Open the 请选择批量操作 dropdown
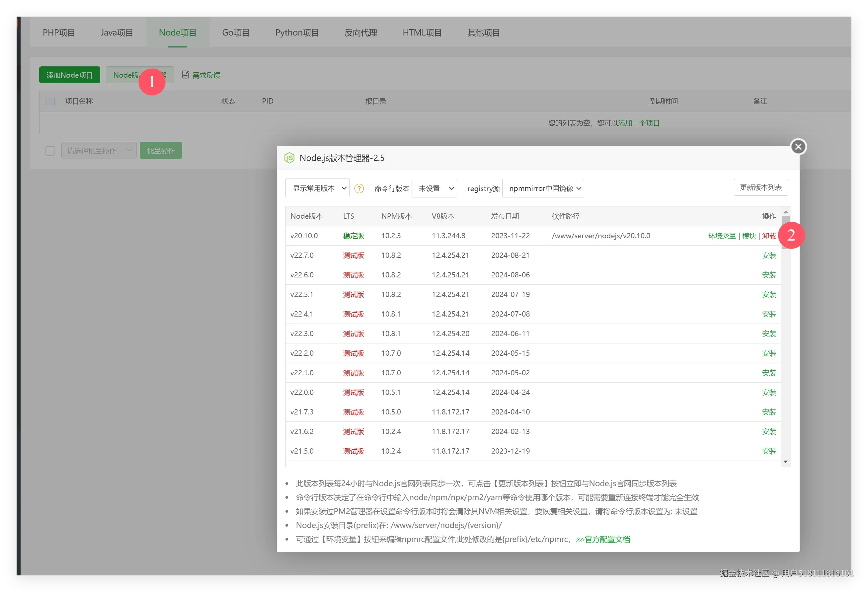The image size is (868, 592). click(99, 151)
